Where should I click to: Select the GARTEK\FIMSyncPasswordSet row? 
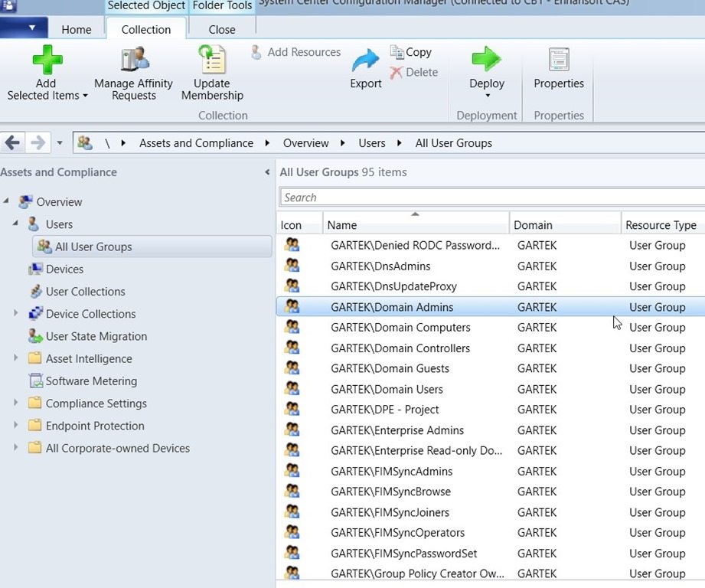tap(491, 553)
